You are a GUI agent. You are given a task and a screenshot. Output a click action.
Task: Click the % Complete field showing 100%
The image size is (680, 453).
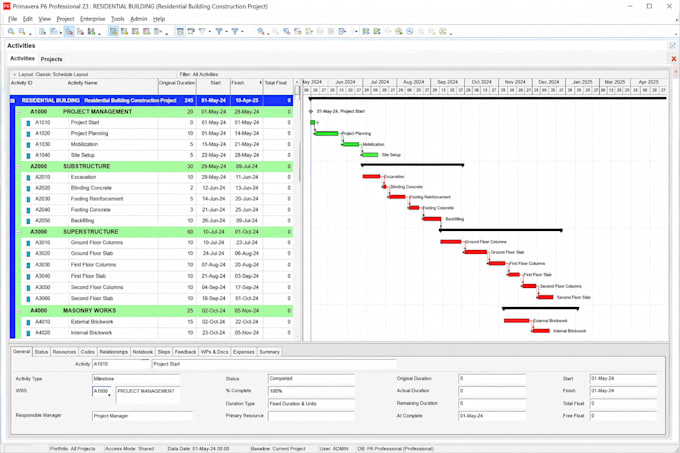click(311, 391)
